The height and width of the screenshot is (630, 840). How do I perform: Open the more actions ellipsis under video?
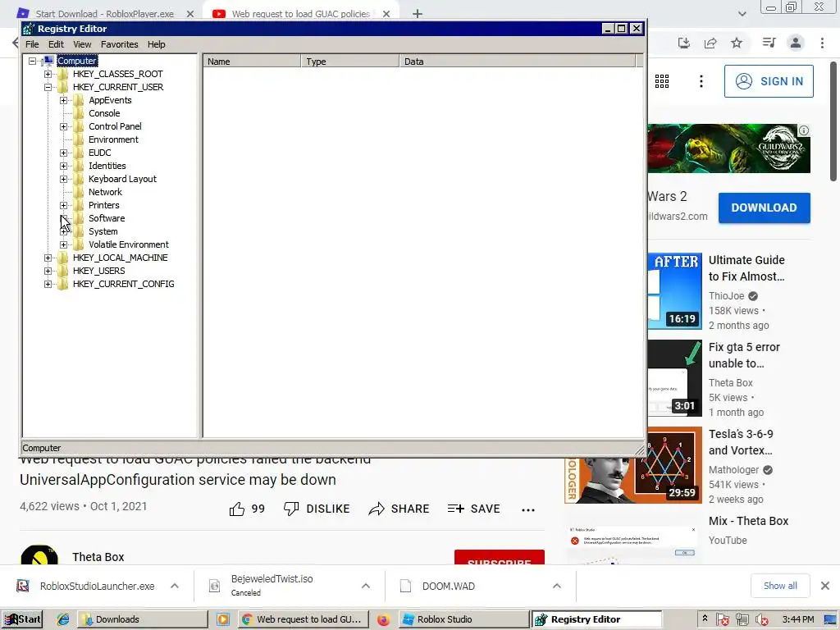528,510
